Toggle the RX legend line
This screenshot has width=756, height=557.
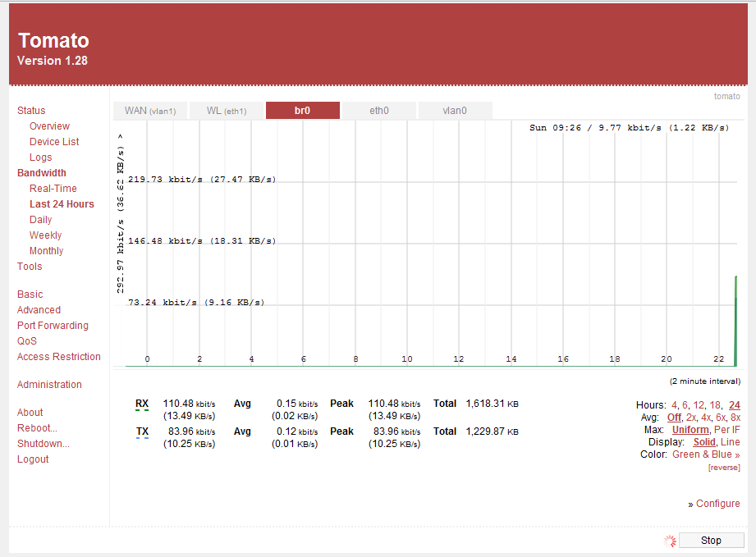coord(142,404)
